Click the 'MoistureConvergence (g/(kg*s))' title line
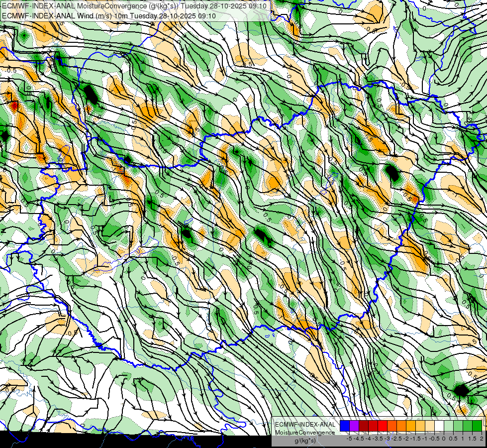Viewport: 487px width, 448px height. 134,6
